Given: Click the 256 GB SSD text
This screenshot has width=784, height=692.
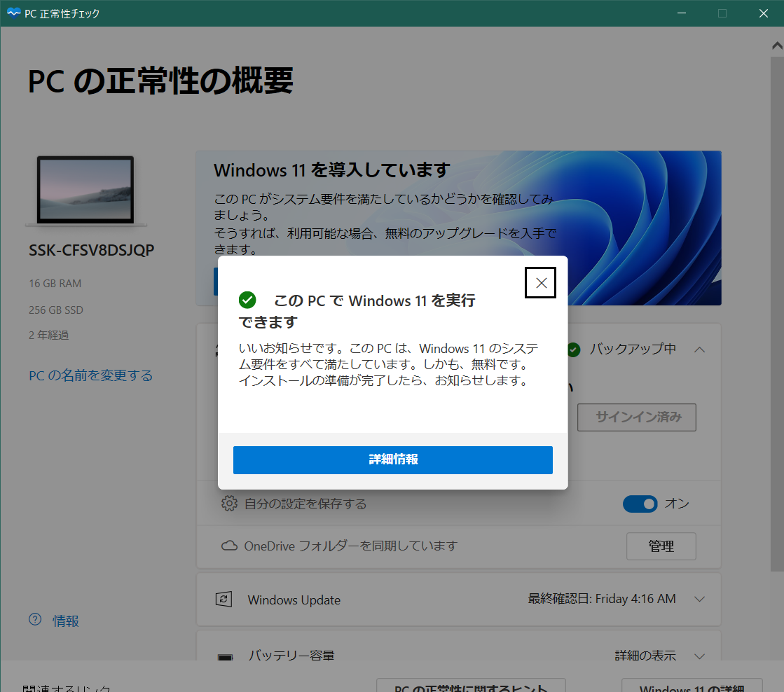Looking at the screenshot, I should point(56,310).
